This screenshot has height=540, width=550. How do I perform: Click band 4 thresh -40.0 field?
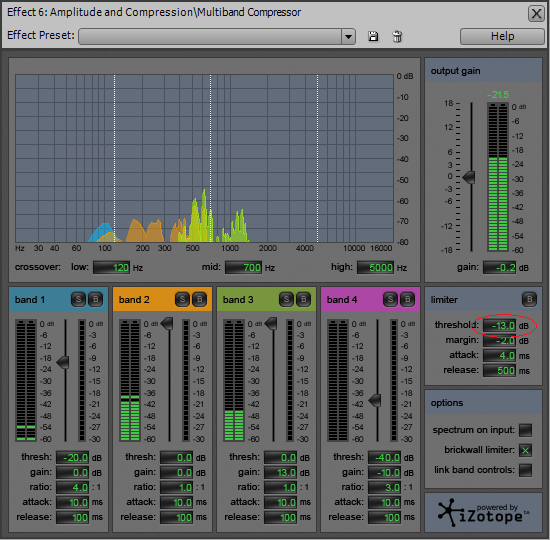(x=384, y=458)
